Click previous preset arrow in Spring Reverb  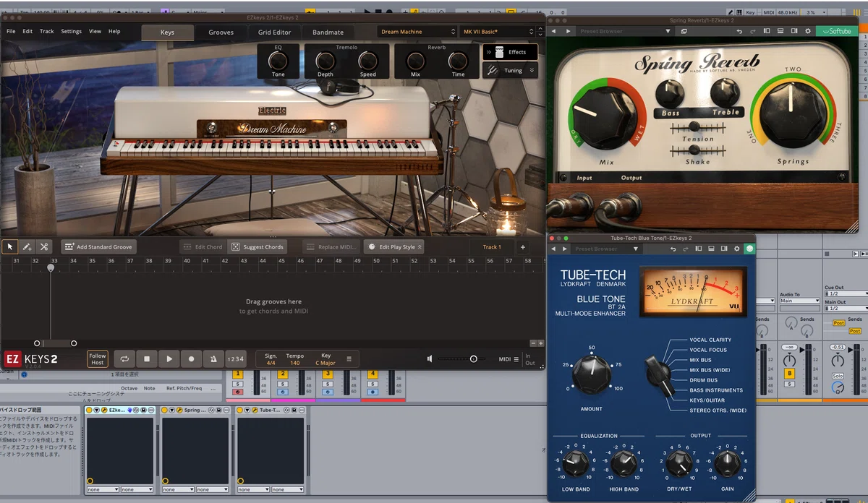coord(554,31)
